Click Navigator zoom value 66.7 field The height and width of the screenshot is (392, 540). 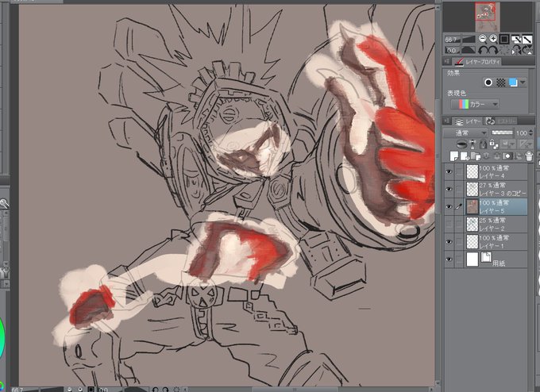452,39
